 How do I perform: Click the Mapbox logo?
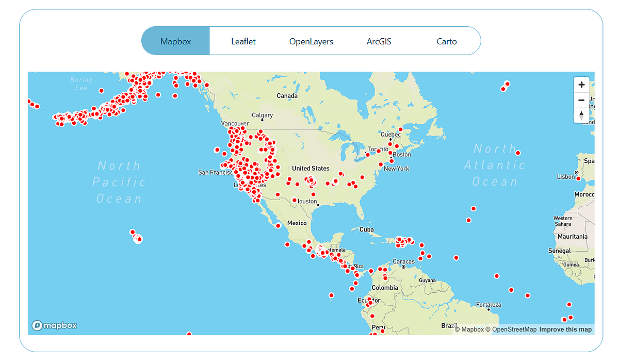click(x=54, y=325)
